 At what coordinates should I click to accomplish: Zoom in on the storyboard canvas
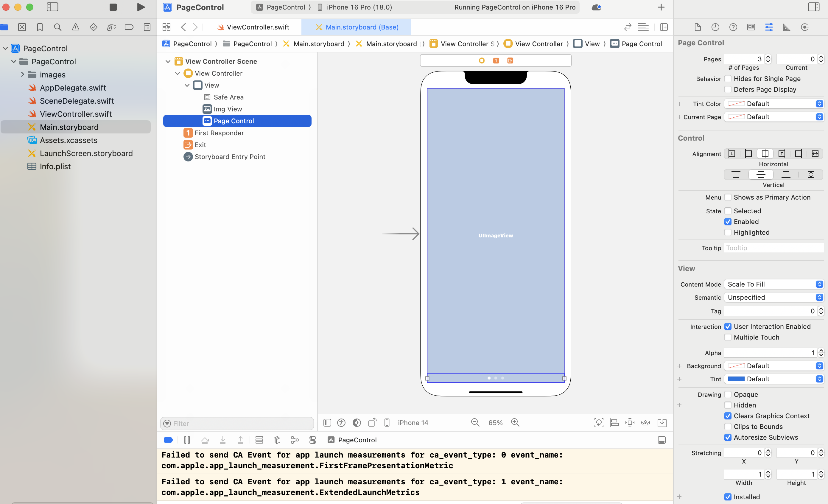pos(515,422)
